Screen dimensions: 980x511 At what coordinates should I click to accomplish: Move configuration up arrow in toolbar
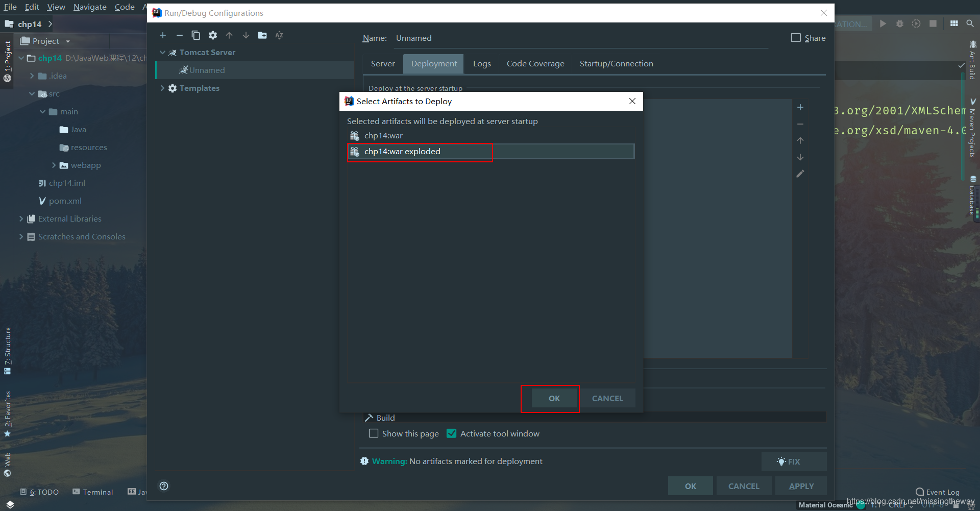229,35
